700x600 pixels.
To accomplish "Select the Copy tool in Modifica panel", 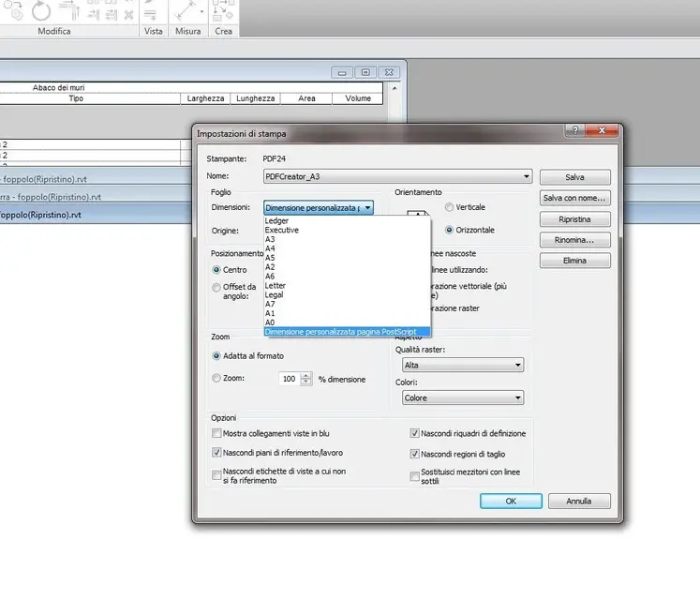I will point(13,9).
